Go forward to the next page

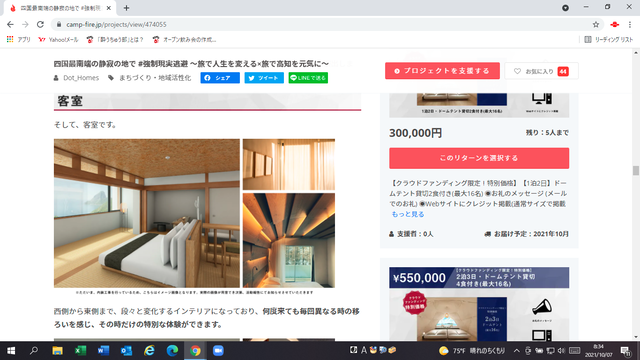tap(25, 24)
